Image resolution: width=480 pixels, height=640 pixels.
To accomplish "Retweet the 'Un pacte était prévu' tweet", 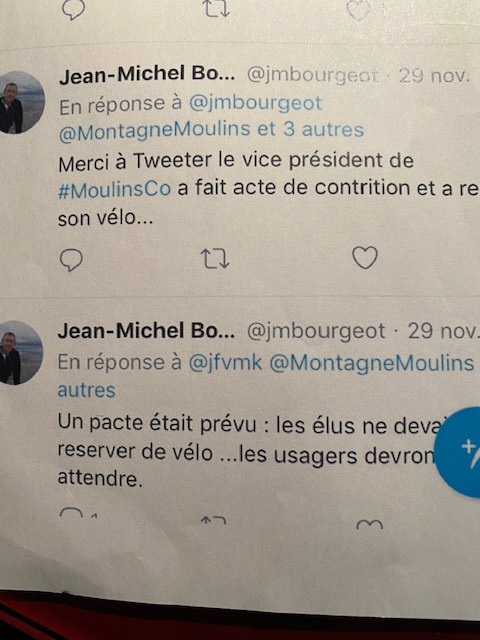I will tap(213, 520).
